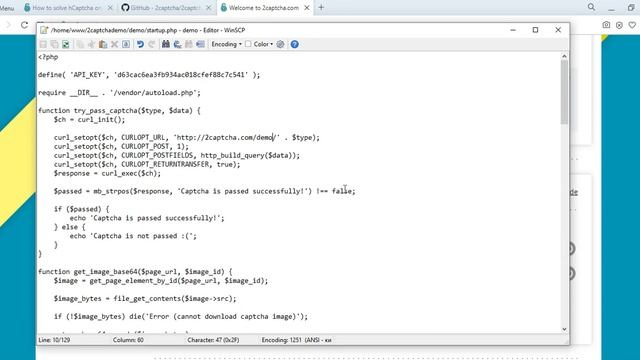The image size is (640, 360).
Task: Click the heart bookmark icon in the browser
Action: (x=632, y=25)
